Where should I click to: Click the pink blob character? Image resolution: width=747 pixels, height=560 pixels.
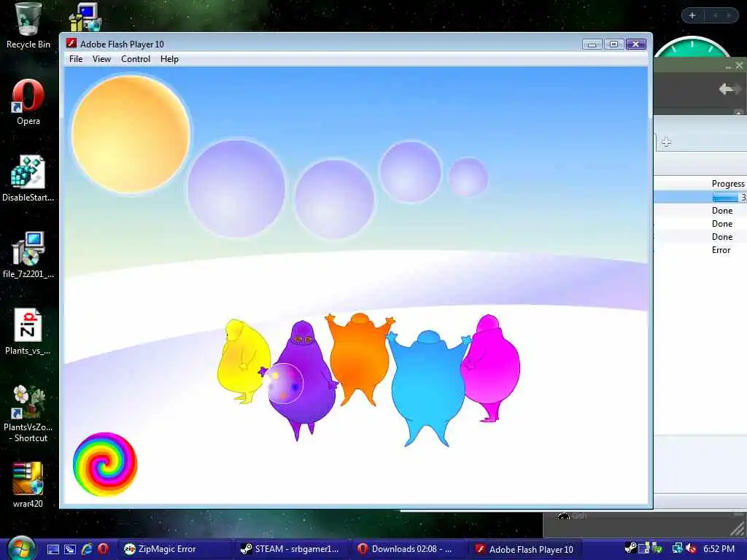tap(491, 367)
